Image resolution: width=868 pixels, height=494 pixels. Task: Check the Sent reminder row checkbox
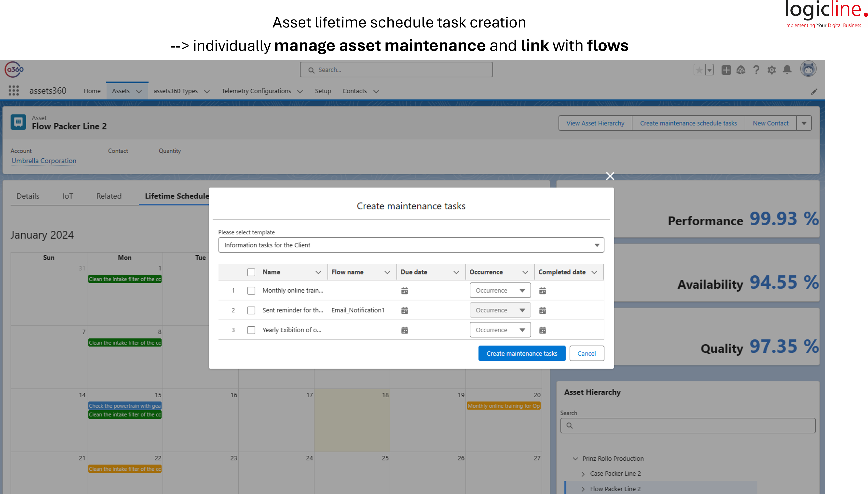coord(251,310)
